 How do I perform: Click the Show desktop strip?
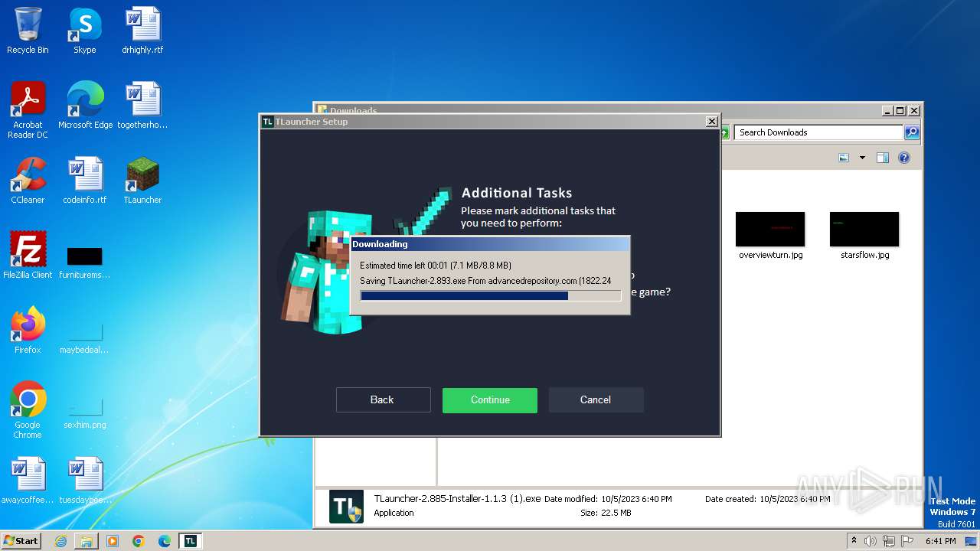pyautogui.click(x=971, y=541)
